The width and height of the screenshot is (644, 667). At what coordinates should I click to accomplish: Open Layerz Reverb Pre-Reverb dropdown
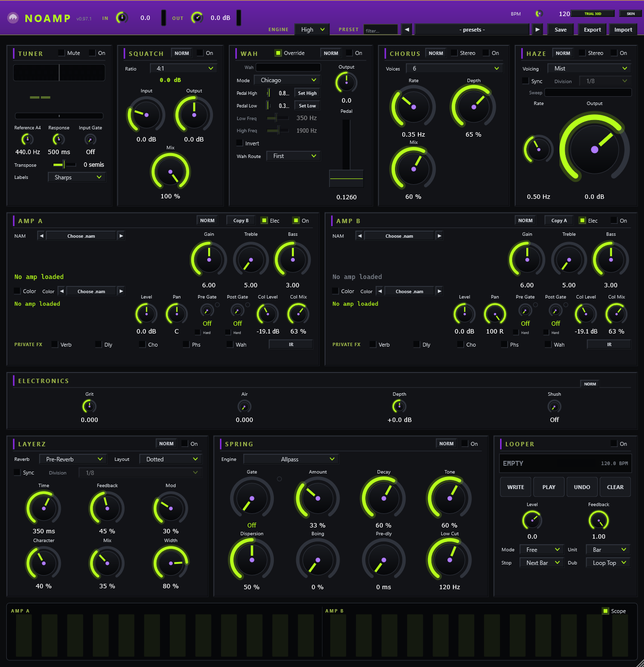pos(72,459)
